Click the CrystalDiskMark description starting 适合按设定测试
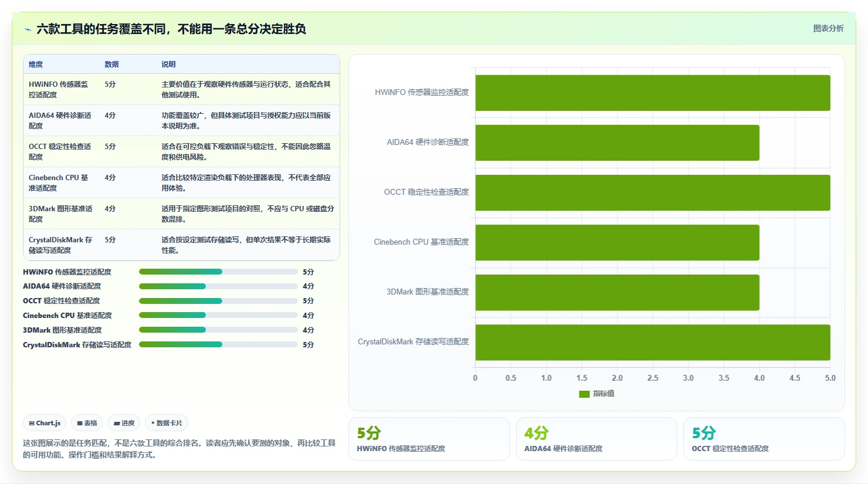 [x=246, y=245]
